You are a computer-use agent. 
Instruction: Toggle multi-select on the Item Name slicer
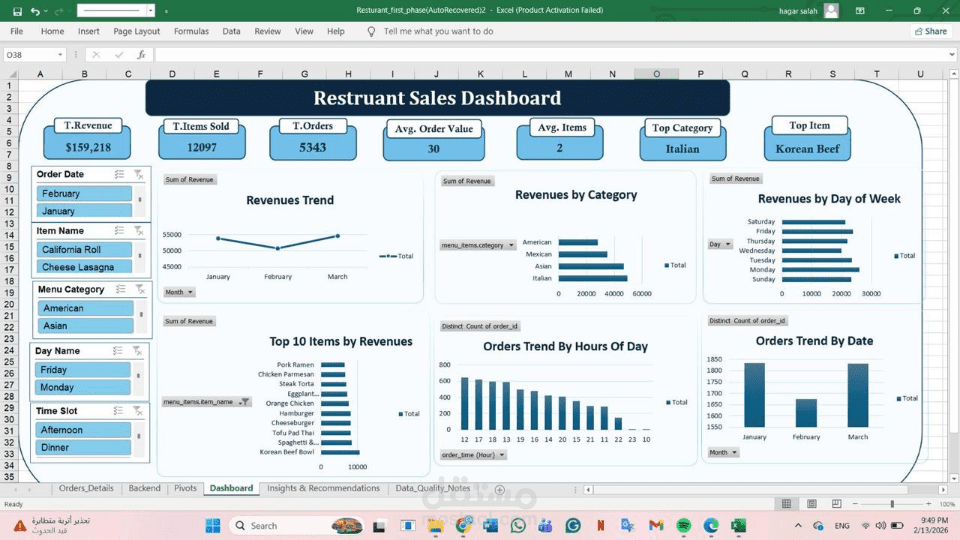(x=119, y=231)
